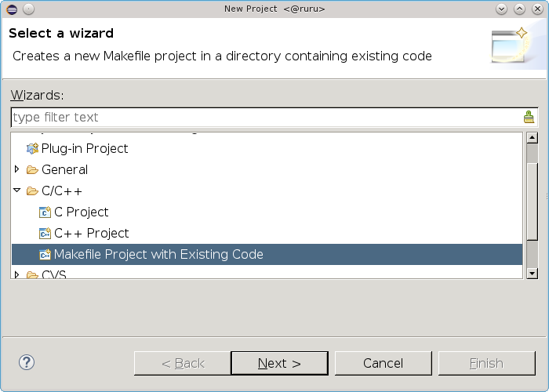The image size is (549, 392).
Task: Click the scroll down arrow of wizard list
Action: tap(532, 273)
